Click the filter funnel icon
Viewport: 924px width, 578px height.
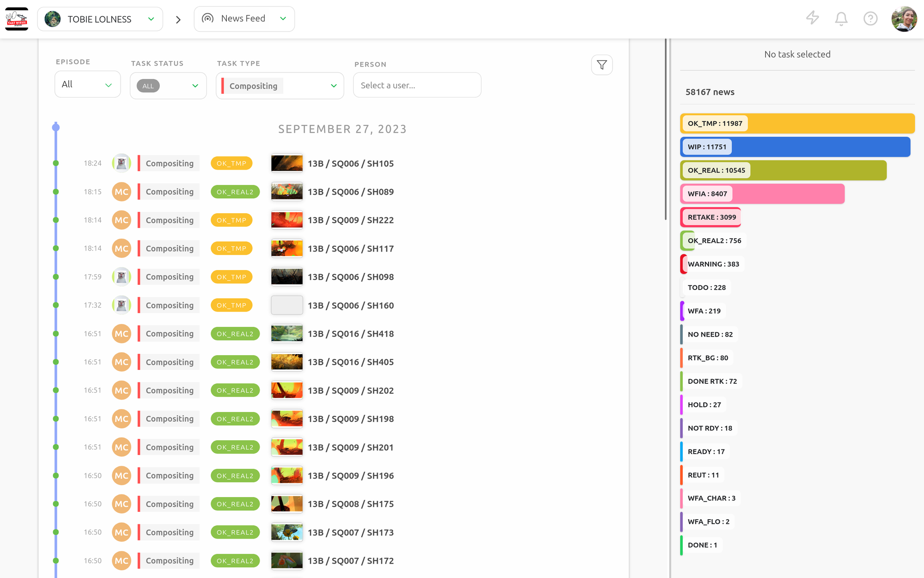602,65
